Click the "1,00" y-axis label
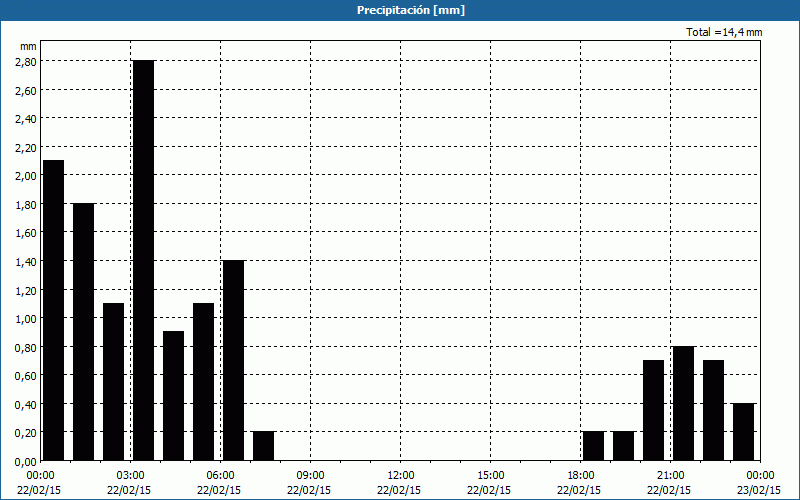800x500 pixels. click(27, 319)
